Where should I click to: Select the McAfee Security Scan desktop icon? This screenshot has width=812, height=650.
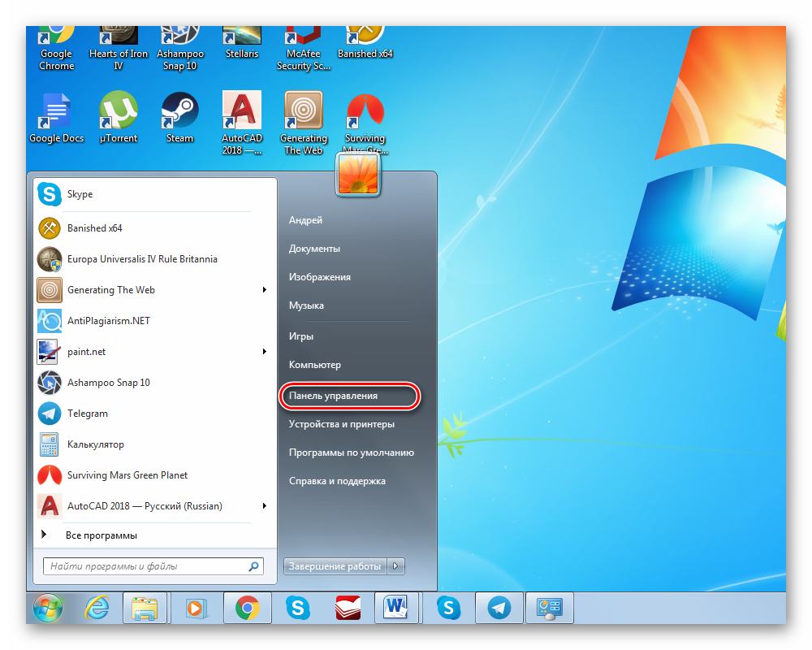pos(304,48)
